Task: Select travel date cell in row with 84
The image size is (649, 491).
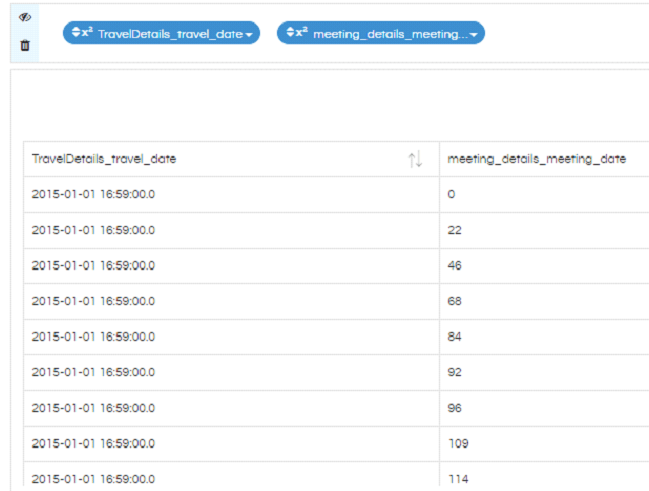Action: (x=231, y=337)
